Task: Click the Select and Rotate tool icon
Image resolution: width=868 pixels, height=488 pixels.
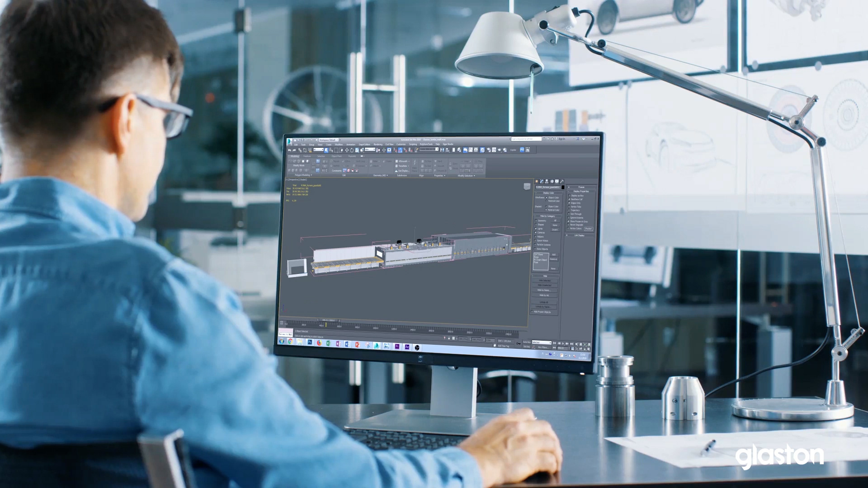Action: click(352, 150)
